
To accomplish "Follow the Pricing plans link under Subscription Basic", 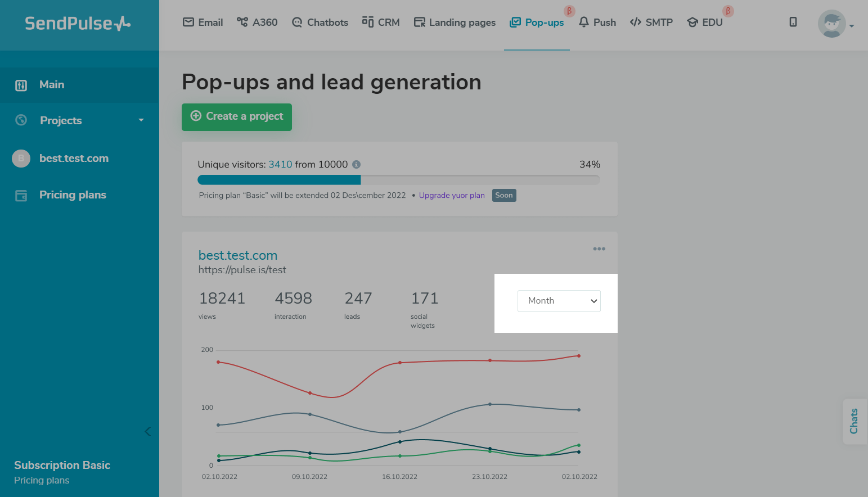I will pos(42,480).
